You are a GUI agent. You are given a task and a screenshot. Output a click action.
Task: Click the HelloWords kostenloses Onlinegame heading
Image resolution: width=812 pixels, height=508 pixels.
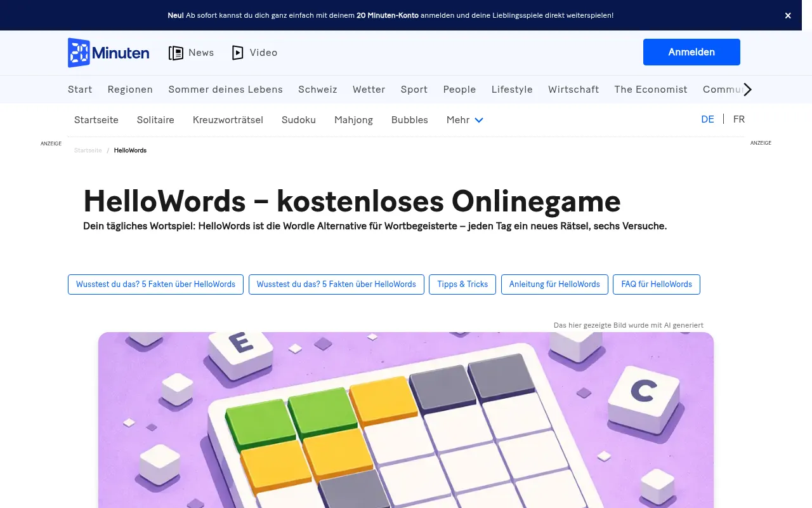352,201
